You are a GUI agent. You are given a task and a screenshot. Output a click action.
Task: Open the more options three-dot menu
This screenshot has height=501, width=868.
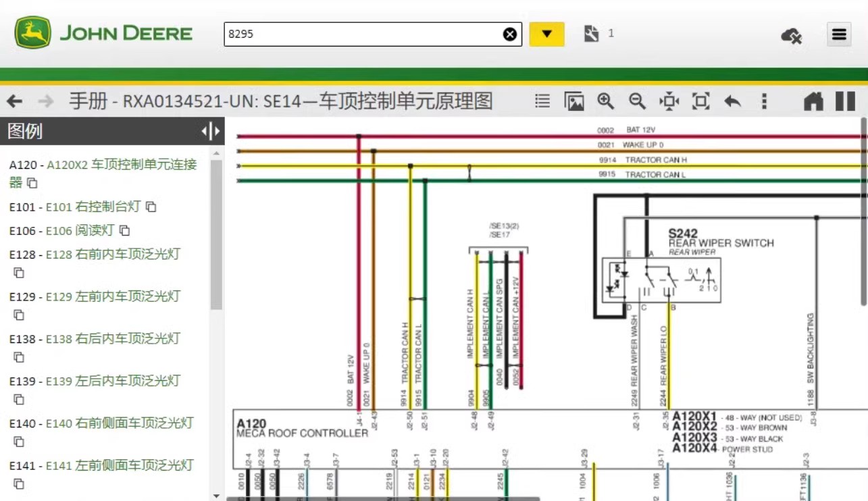pos(764,101)
